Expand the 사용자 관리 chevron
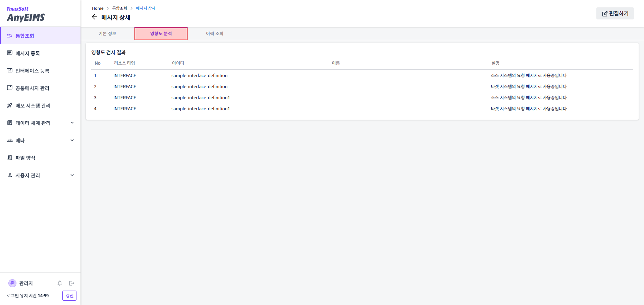 pyautogui.click(x=72, y=175)
